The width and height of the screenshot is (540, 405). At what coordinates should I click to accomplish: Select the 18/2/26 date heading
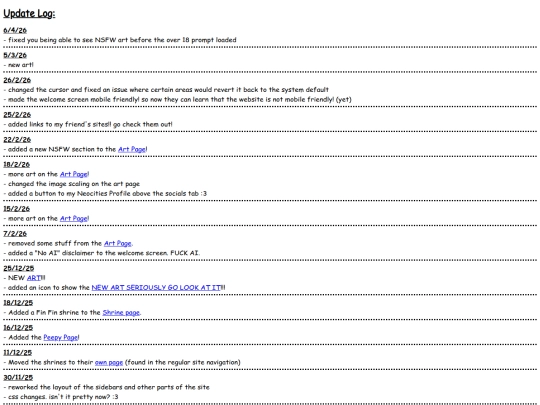click(17, 164)
